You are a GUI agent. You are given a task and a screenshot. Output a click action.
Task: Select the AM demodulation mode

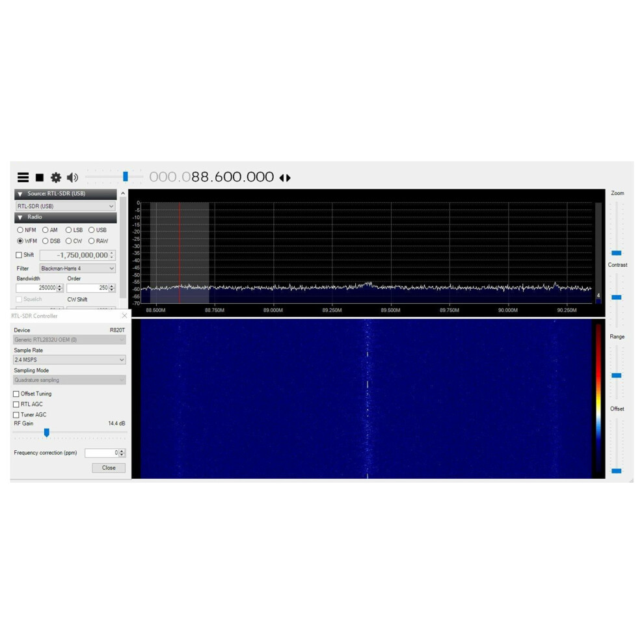coord(49,230)
